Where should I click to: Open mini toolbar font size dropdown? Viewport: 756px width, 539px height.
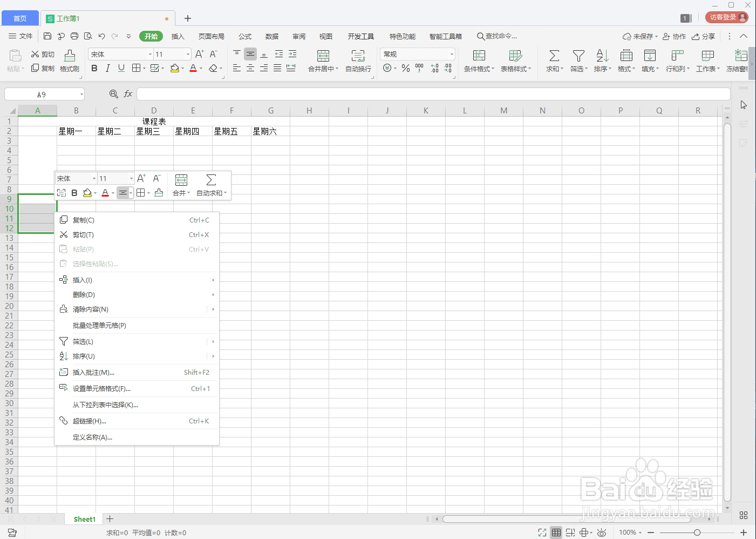131,179
